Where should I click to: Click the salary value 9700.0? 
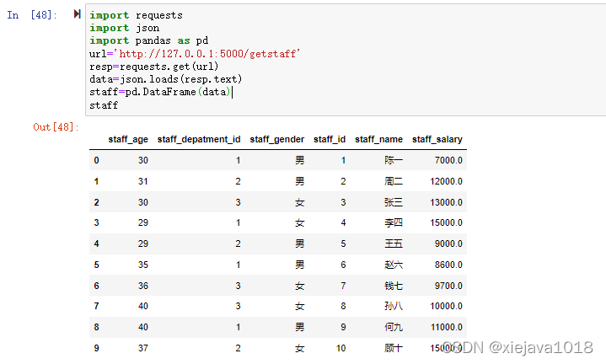point(448,286)
